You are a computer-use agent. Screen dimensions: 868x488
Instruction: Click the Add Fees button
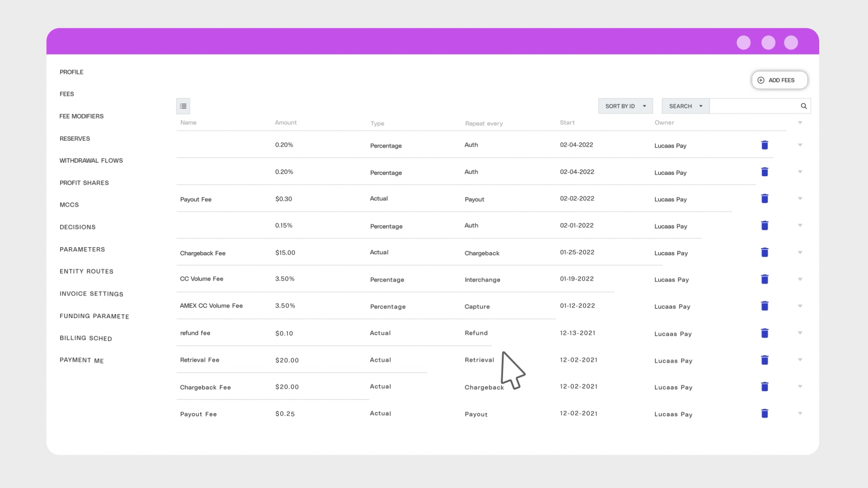(x=779, y=80)
